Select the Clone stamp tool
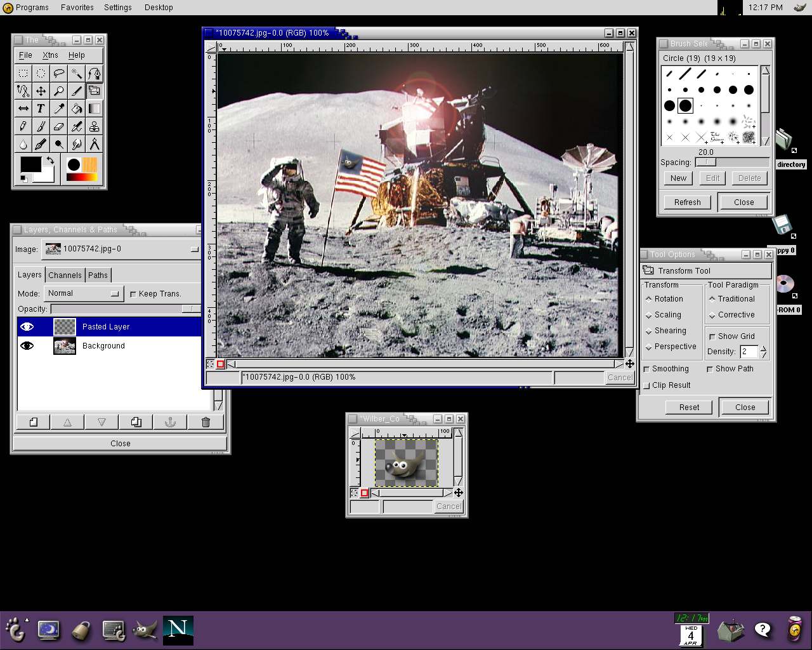This screenshot has height=650, width=812. [x=94, y=126]
